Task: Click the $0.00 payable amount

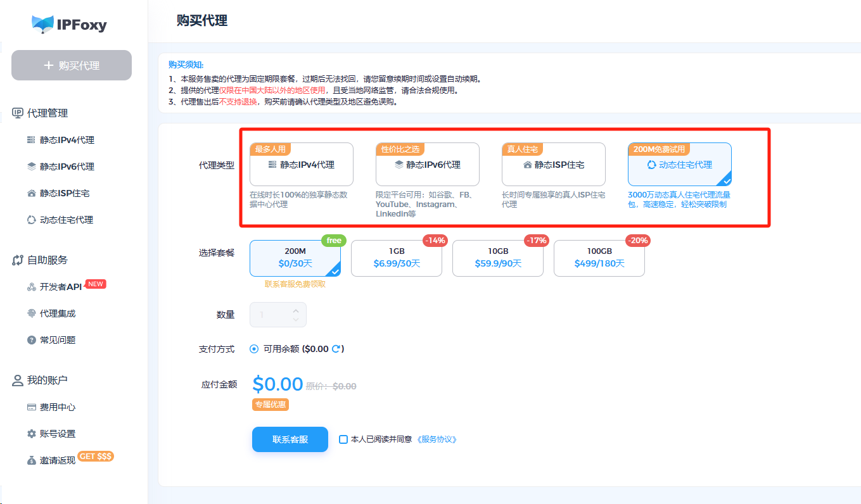Action: point(277,384)
